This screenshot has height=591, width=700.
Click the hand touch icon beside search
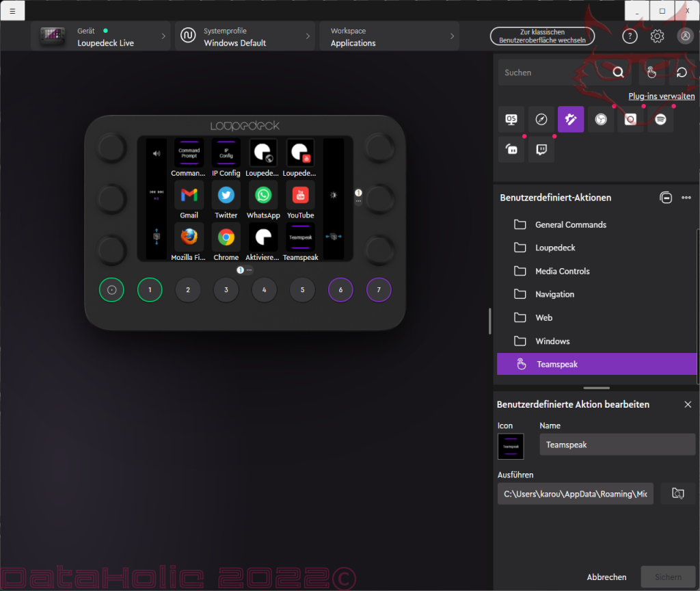[x=651, y=73]
